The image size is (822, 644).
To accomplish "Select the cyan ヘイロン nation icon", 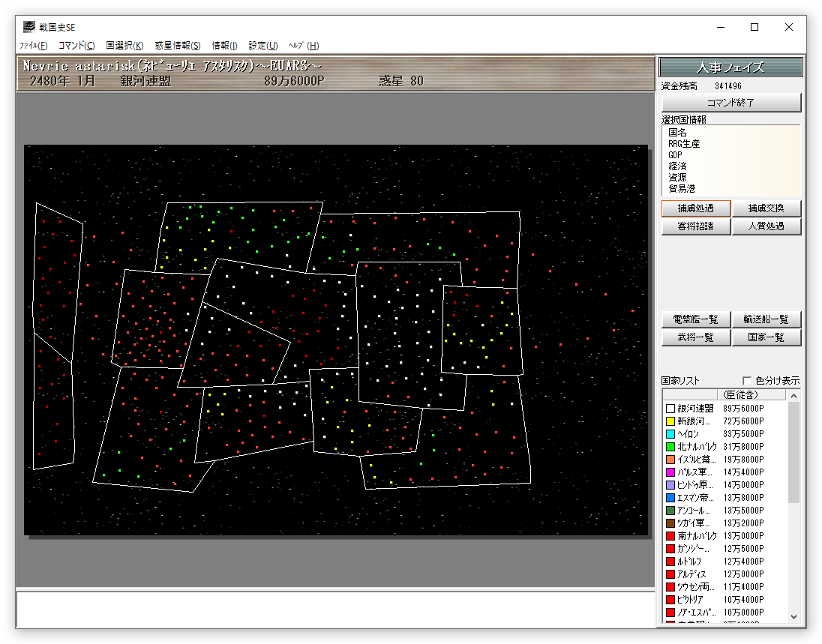I will (x=670, y=434).
